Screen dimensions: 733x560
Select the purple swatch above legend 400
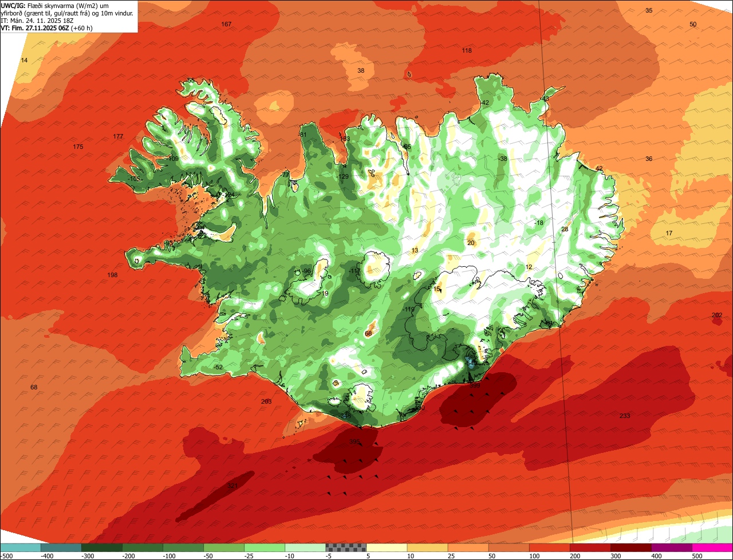(671, 547)
